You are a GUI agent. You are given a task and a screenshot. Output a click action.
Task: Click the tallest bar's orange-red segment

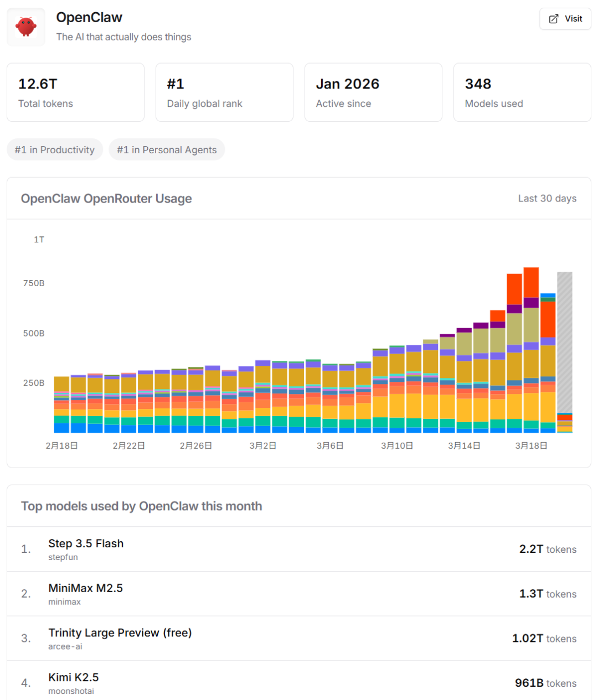coord(531,282)
